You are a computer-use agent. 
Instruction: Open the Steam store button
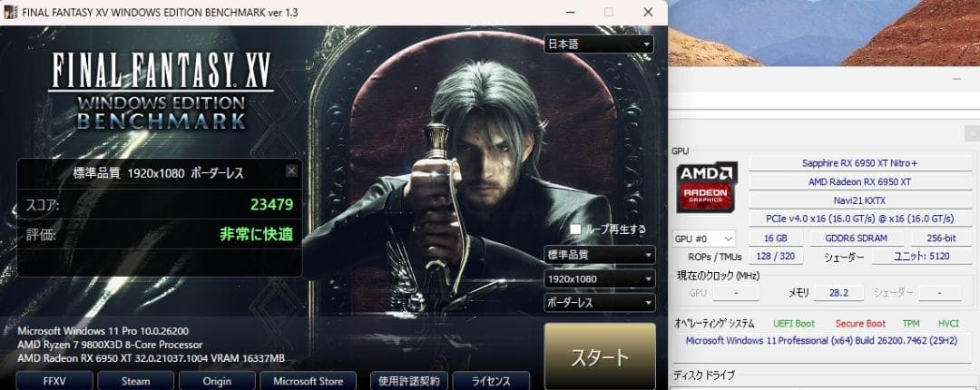136,381
